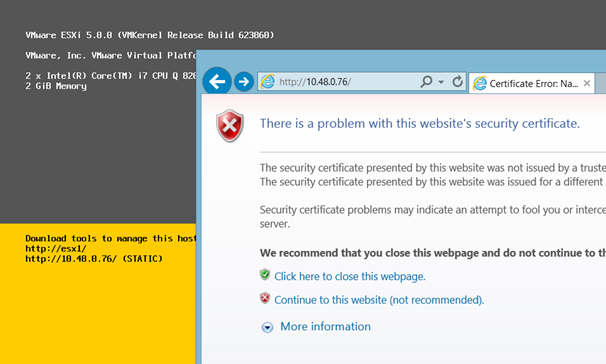The width and height of the screenshot is (606, 364).
Task: Continue to this website (not recommended)
Action: pyautogui.click(x=379, y=300)
